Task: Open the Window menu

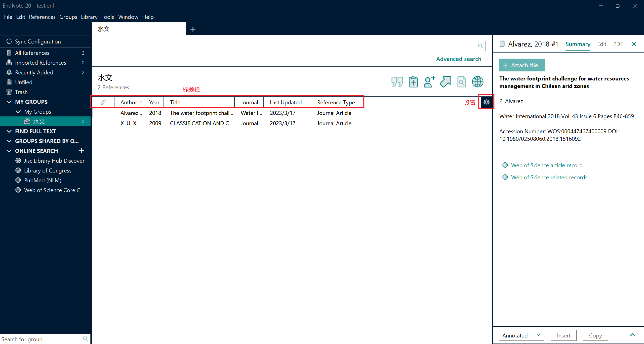Action: 128,17
